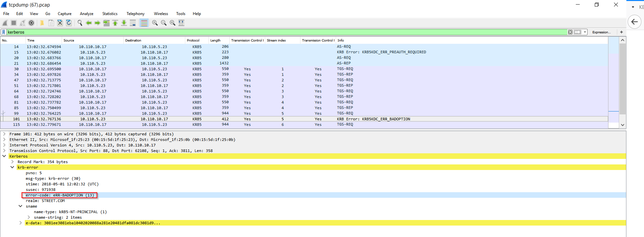Select the error-code eRR-BADOPTION (13) line

(x=60, y=195)
